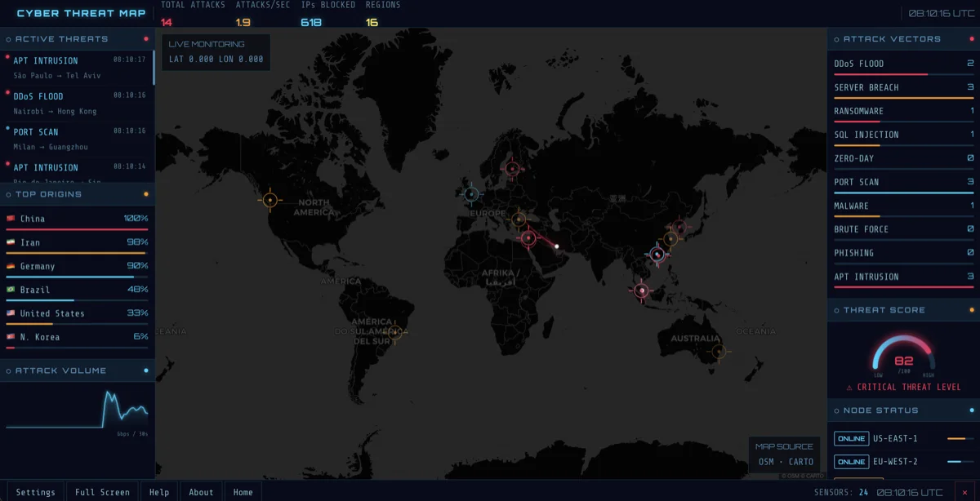Collapse the Attack Volume panel via its ring icon

pyautogui.click(x=9, y=370)
